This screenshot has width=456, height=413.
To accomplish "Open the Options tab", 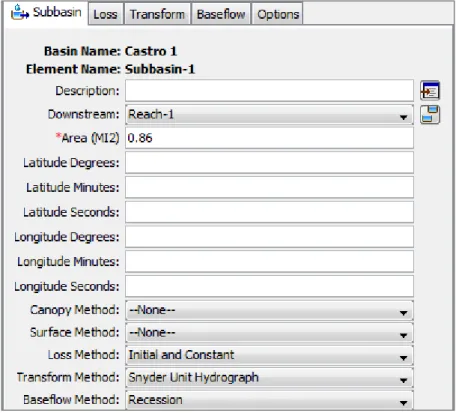I will coord(278,14).
